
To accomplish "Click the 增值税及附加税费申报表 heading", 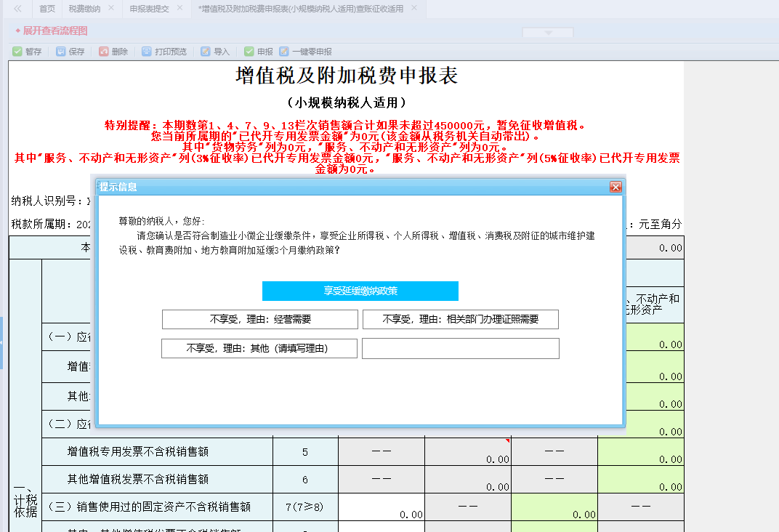I will click(x=347, y=76).
